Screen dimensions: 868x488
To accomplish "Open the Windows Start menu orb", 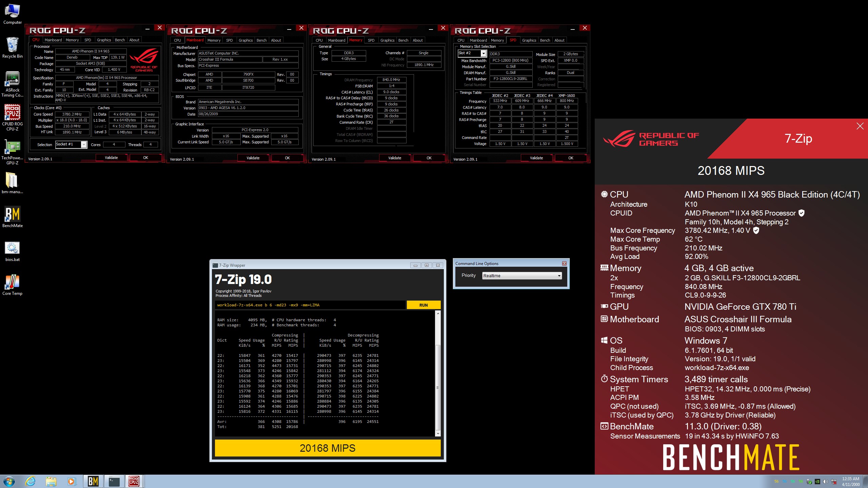I will [x=9, y=481].
